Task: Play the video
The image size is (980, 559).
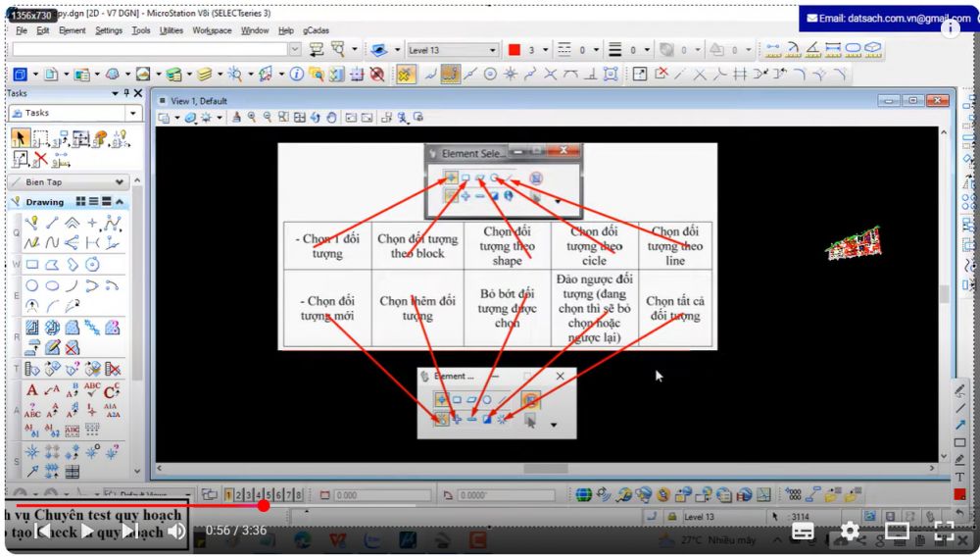Action: pyautogui.click(x=86, y=531)
